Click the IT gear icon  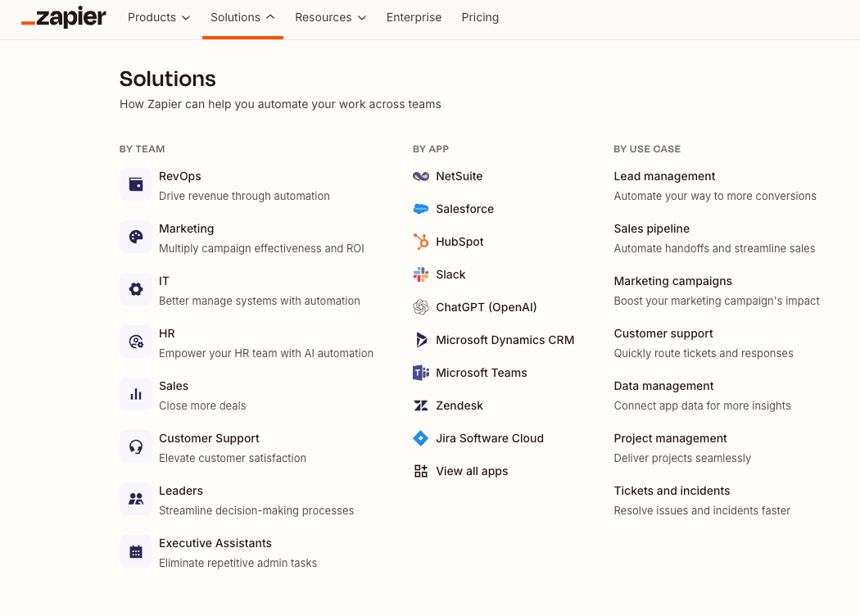pos(135,289)
